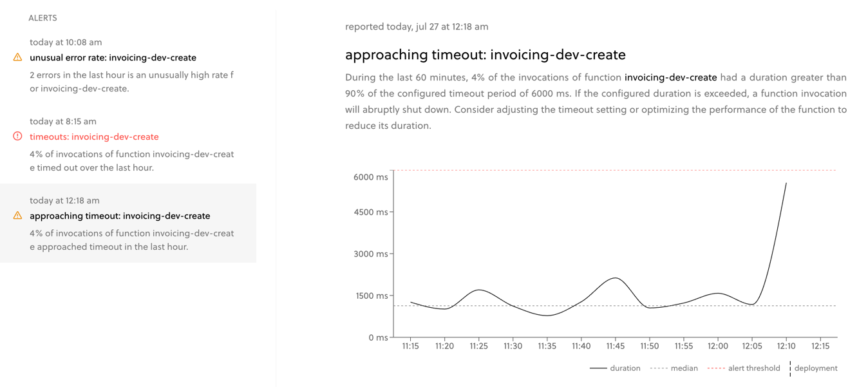Click the bold invoicing-dev-create function name in the description

coord(670,77)
